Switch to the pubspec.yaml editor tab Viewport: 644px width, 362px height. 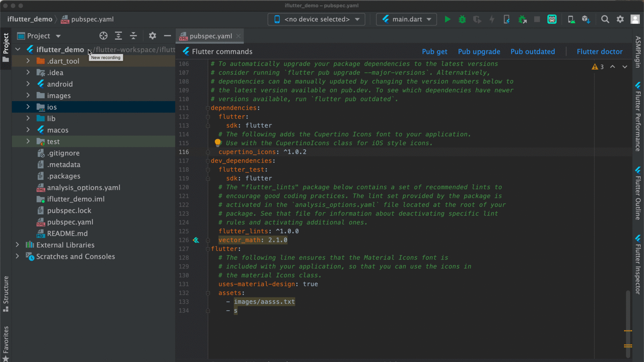point(210,36)
